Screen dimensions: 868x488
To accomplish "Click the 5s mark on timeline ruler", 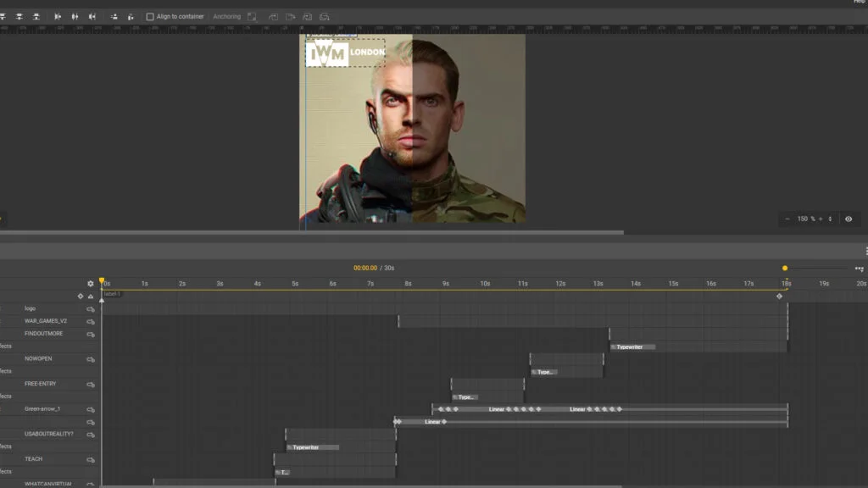I will pos(295,284).
